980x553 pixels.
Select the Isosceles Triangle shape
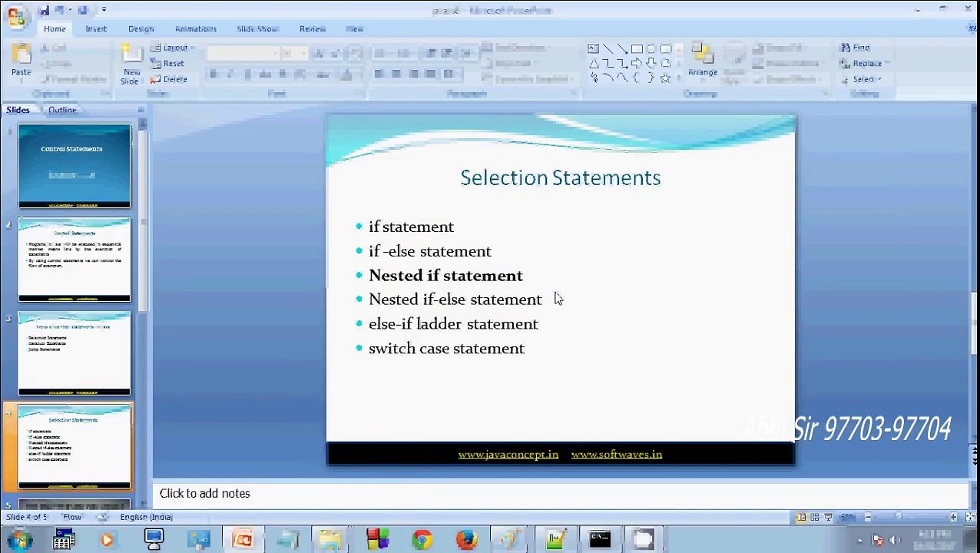click(x=594, y=63)
